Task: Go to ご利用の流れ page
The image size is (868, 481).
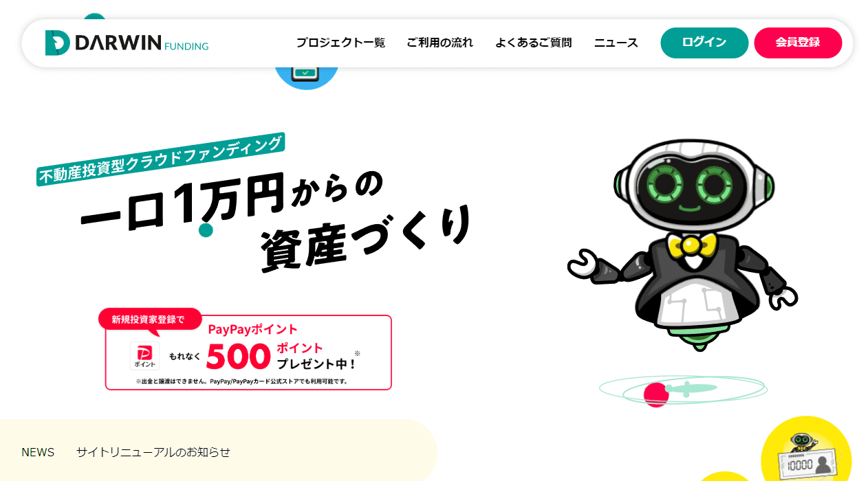Action: [x=440, y=43]
